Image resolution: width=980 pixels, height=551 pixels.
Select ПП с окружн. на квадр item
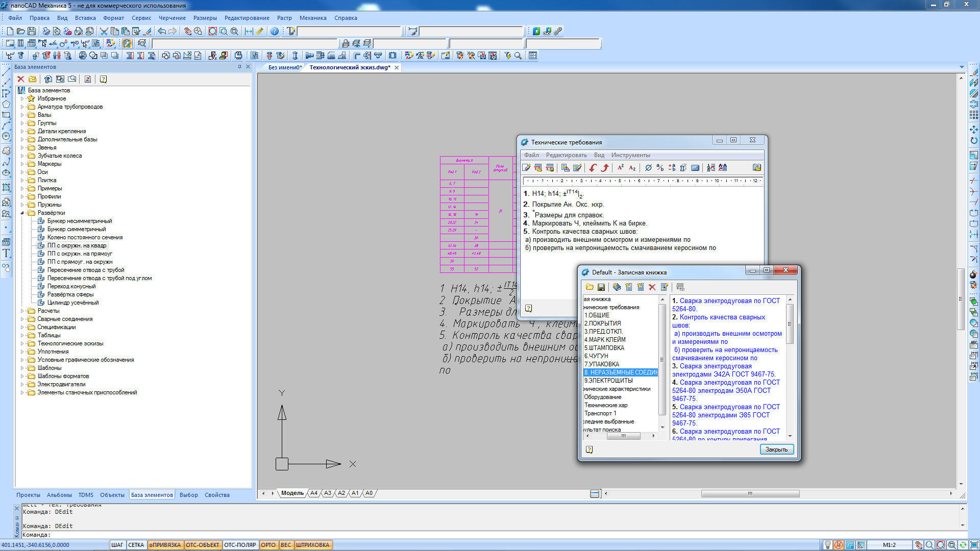pyautogui.click(x=77, y=245)
